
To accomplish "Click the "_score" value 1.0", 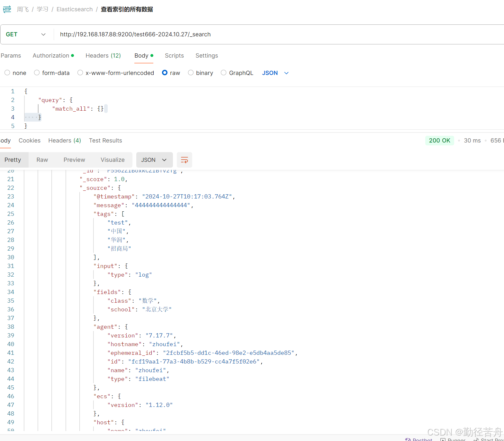I will click(119, 179).
